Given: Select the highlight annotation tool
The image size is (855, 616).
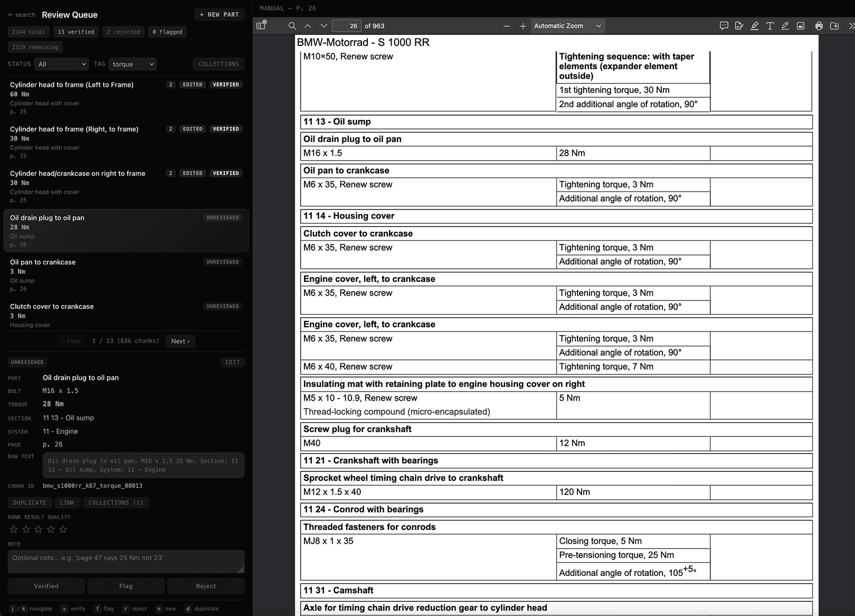Looking at the screenshot, I should [x=755, y=26].
